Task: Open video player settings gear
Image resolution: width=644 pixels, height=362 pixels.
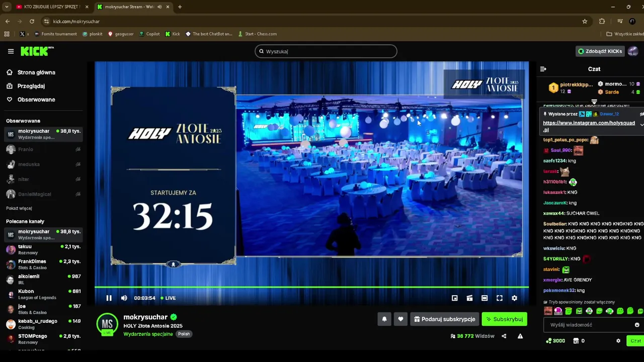Action: click(514, 298)
